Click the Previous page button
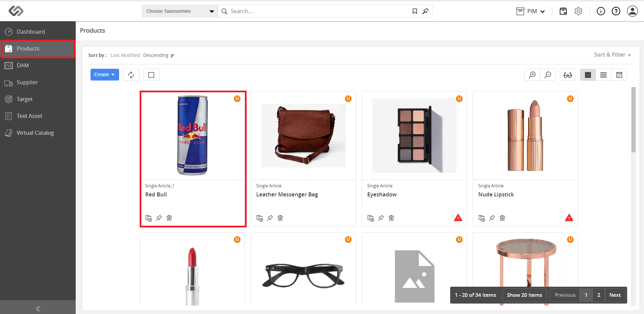 coord(565,295)
